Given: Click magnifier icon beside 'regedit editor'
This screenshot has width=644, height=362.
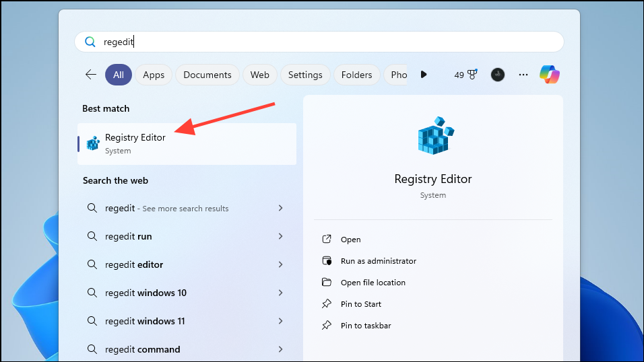Looking at the screenshot, I should 92,264.
